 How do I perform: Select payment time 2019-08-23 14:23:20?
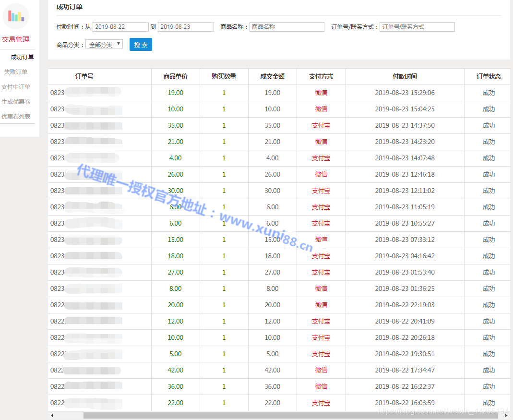(405, 142)
